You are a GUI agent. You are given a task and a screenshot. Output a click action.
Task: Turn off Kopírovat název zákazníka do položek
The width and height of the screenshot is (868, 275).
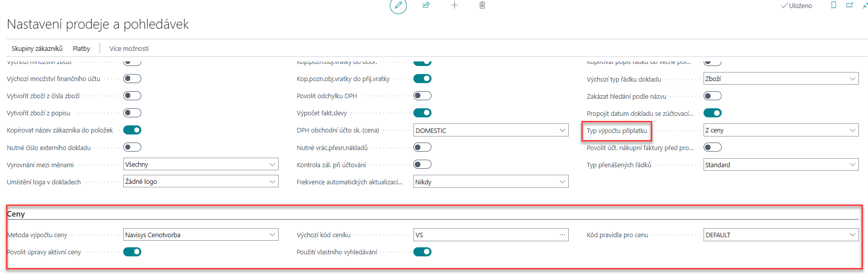(132, 130)
